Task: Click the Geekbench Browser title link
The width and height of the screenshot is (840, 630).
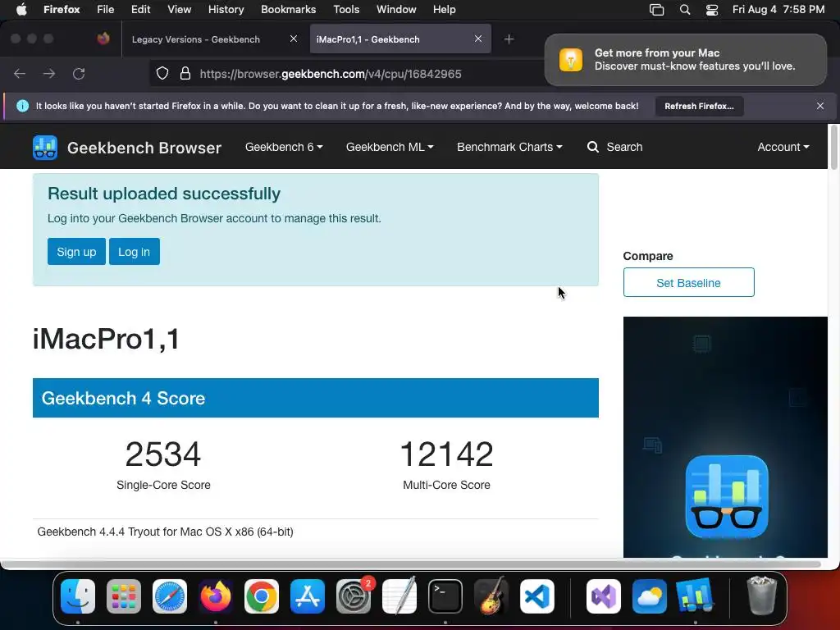Action: 144,148
